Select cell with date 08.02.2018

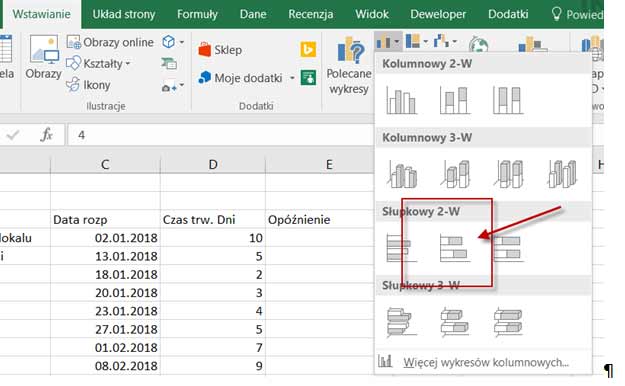pyautogui.click(x=105, y=366)
